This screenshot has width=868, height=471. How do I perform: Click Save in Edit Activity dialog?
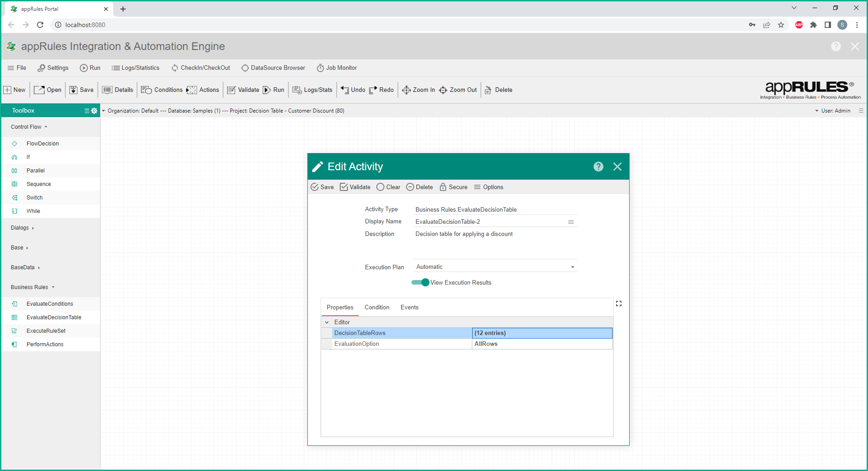322,187
